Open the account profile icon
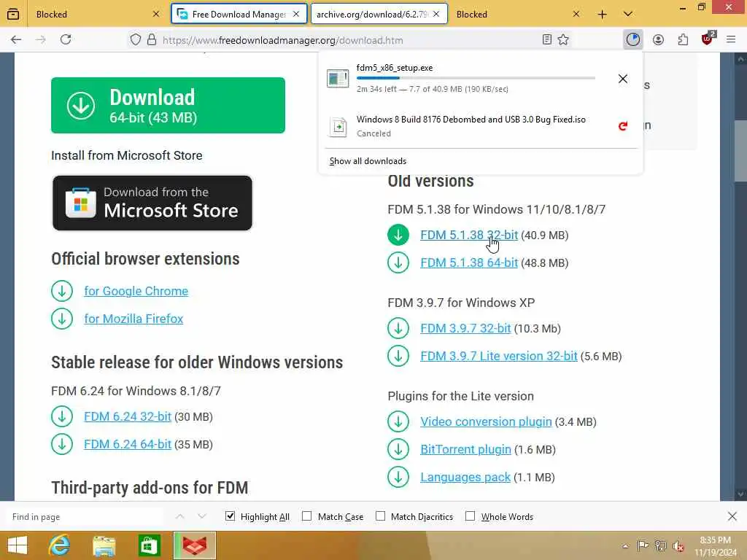 659,39
